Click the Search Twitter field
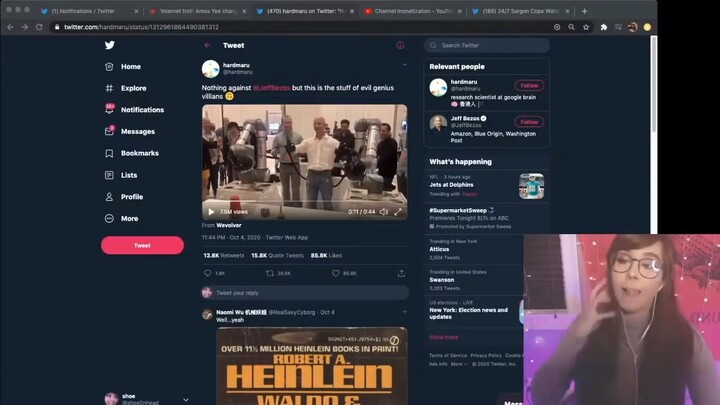Viewport: 720px width, 405px height. click(487, 45)
